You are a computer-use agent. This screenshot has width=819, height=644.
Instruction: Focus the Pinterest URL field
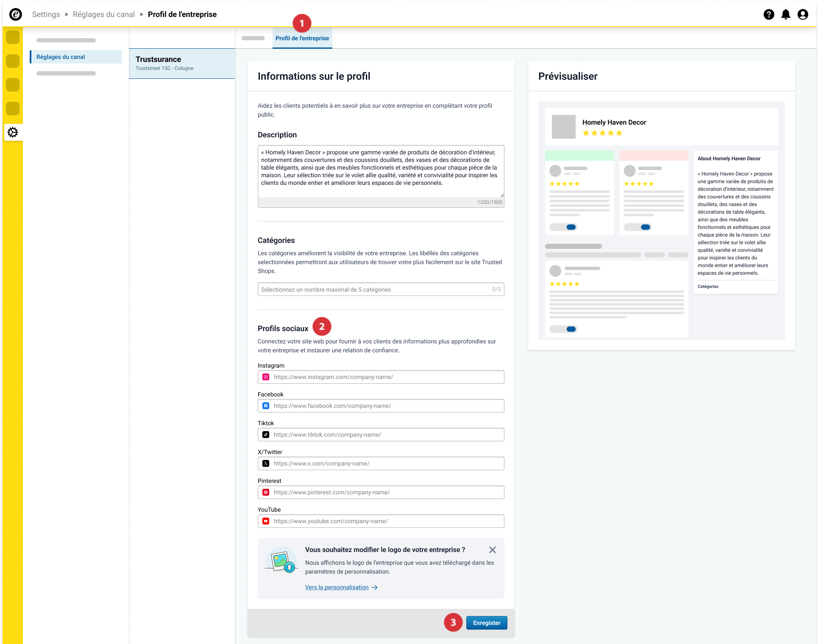click(381, 492)
